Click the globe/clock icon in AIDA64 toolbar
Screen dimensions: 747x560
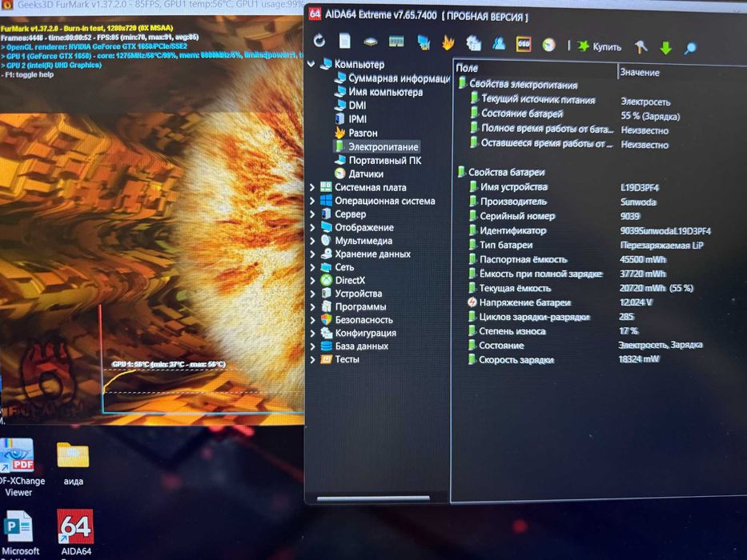[548, 46]
